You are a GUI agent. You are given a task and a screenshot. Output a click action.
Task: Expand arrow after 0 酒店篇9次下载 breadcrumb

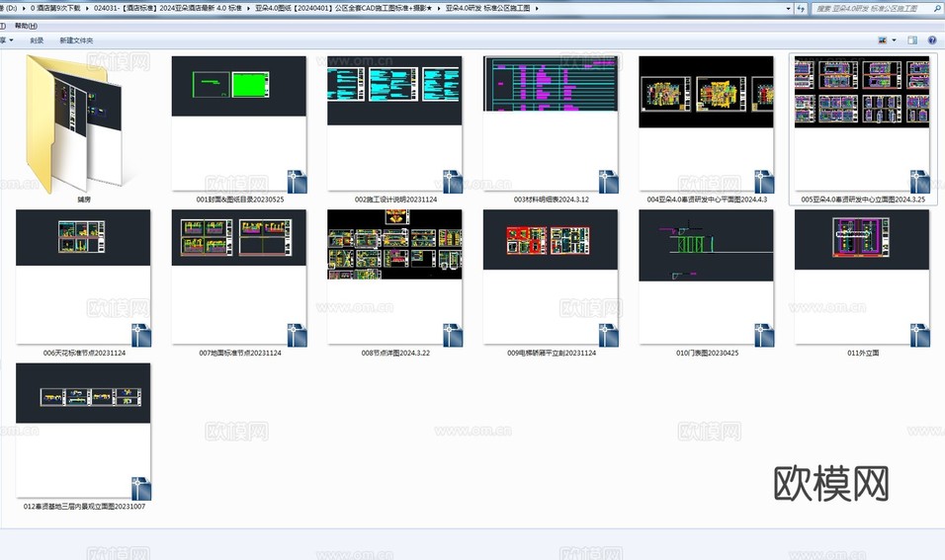coord(87,9)
